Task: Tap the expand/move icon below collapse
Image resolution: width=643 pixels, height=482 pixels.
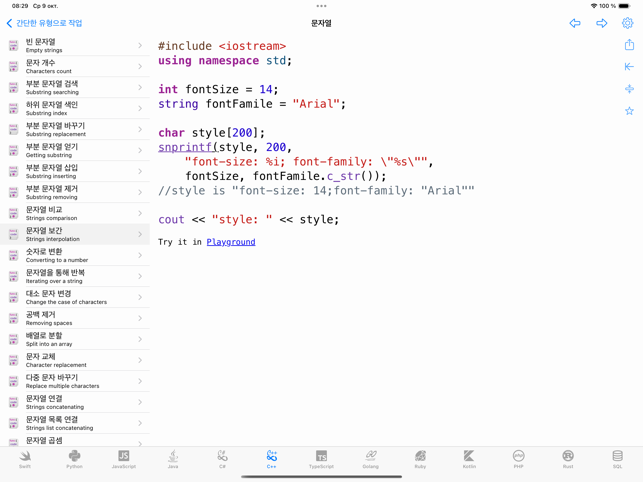Action: click(629, 89)
